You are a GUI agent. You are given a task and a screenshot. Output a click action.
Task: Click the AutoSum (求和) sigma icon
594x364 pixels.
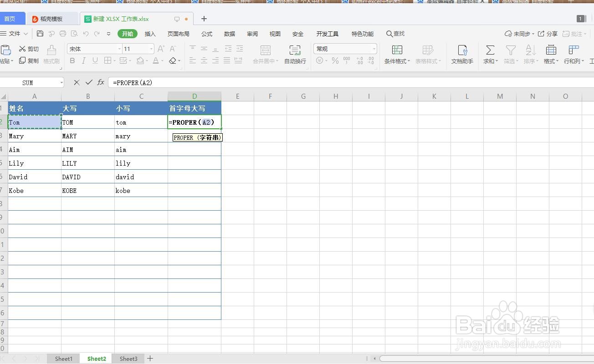click(490, 50)
